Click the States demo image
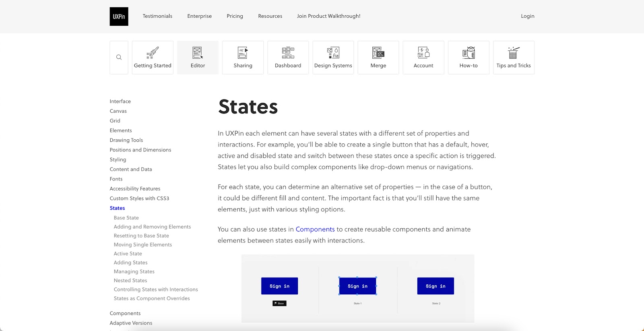Image resolution: width=644 pixels, height=331 pixels. pos(358,288)
